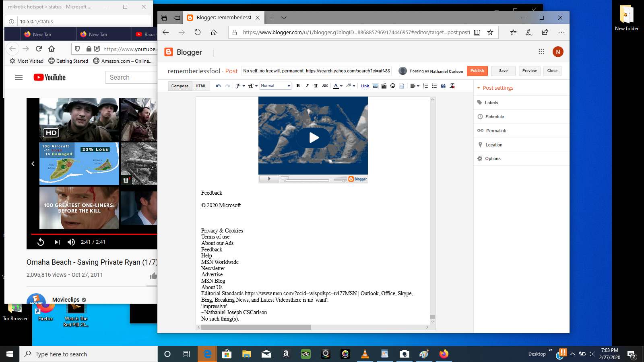Open the rememberlessfool blog link
Image resolution: width=644 pixels, height=362 pixels.
[x=194, y=71]
